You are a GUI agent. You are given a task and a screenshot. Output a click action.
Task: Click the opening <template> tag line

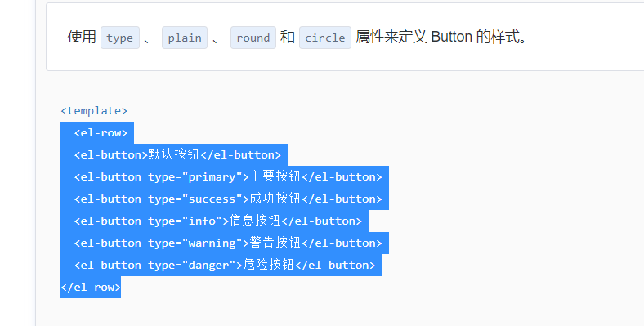(x=94, y=111)
